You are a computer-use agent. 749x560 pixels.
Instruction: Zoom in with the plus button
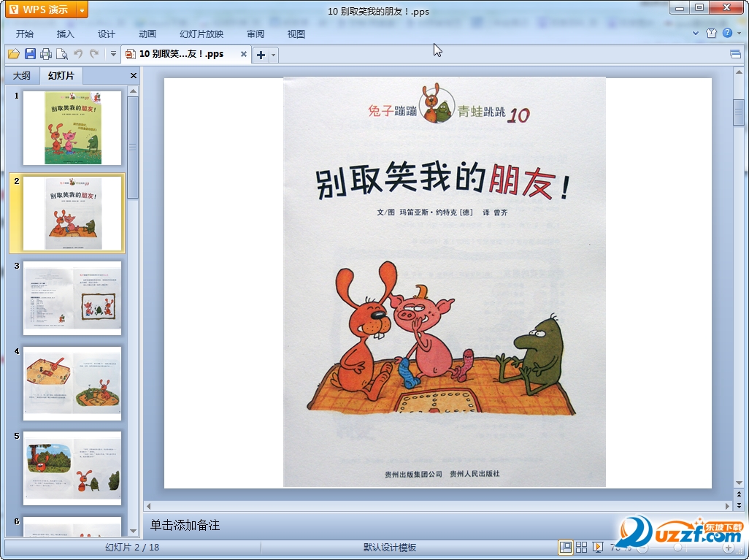tap(728, 548)
